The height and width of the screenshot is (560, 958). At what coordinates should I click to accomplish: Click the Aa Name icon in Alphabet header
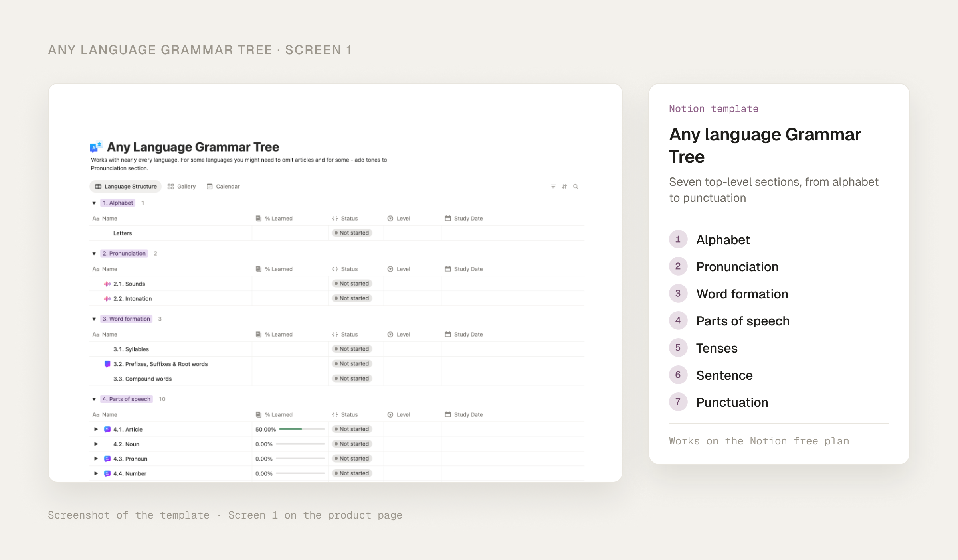click(96, 218)
